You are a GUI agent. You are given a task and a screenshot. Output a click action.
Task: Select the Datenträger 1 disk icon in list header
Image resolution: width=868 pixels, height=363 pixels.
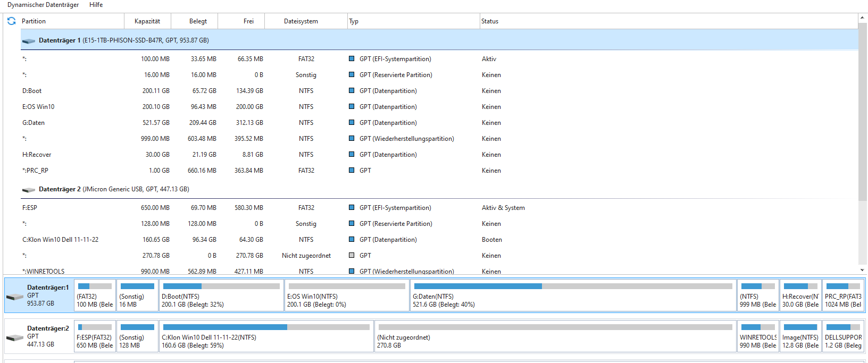(x=29, y=41)
